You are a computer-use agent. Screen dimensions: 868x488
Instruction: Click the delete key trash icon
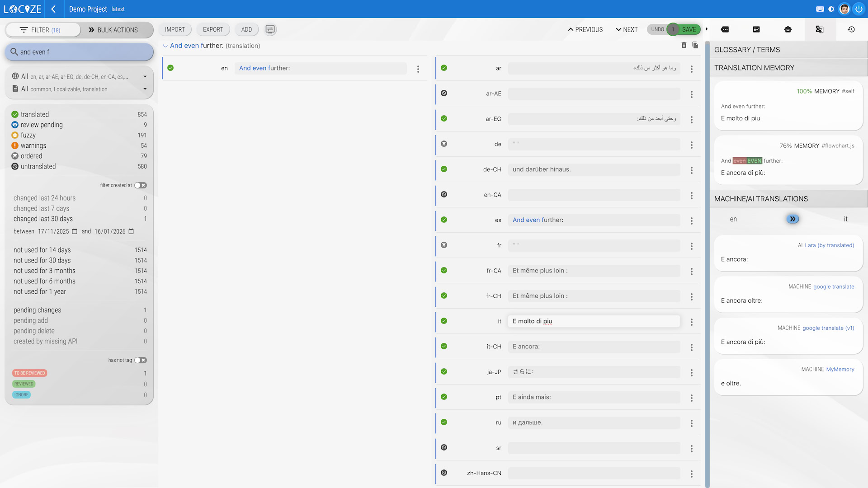[684, 45]
